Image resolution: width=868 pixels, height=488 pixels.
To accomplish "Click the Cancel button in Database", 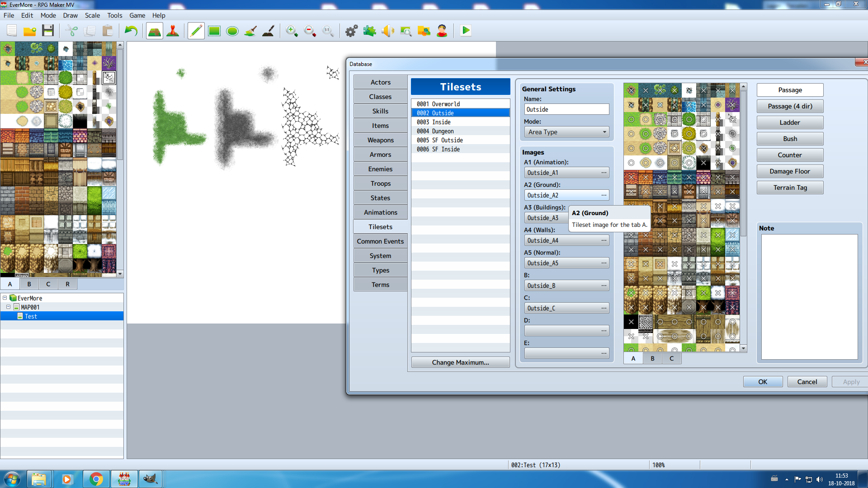I will [807, 382].
